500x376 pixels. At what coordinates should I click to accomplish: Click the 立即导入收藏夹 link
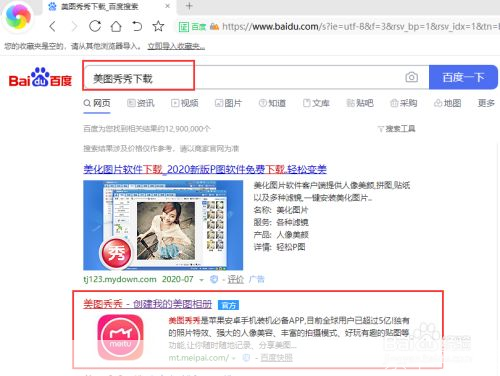[176, 46]
